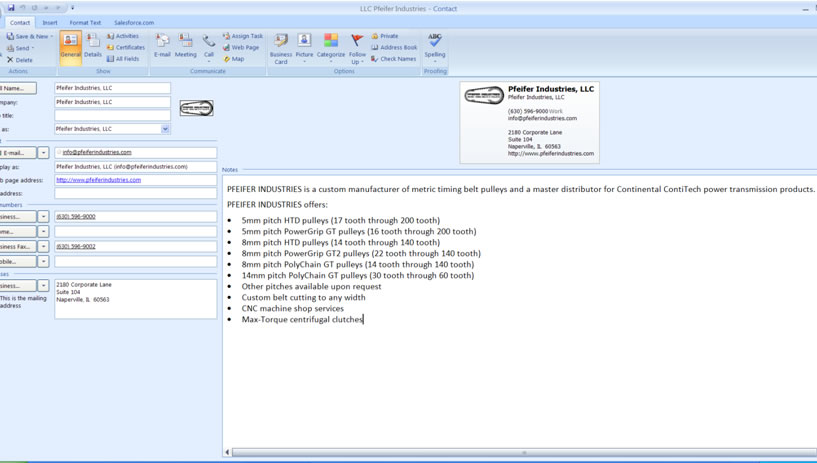Viewport: 817px width, 463px height.
Task: Open the Details view icon
Action: click(93, 41)
